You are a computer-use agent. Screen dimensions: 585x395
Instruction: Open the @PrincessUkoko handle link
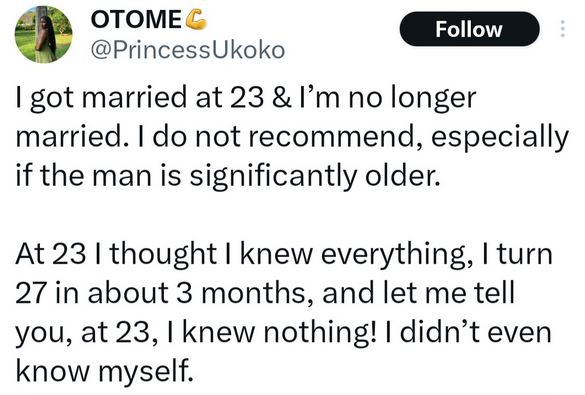click(x=188, y=50)
